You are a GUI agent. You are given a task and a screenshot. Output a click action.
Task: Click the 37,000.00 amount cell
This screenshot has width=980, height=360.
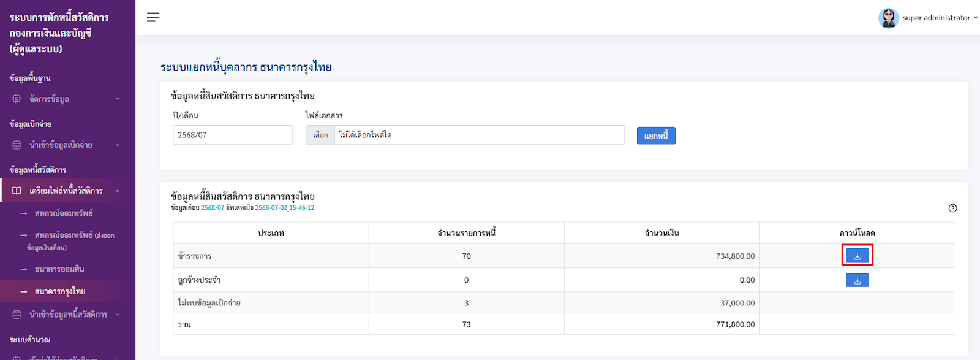pyautogui.click(x=662, y=303)
